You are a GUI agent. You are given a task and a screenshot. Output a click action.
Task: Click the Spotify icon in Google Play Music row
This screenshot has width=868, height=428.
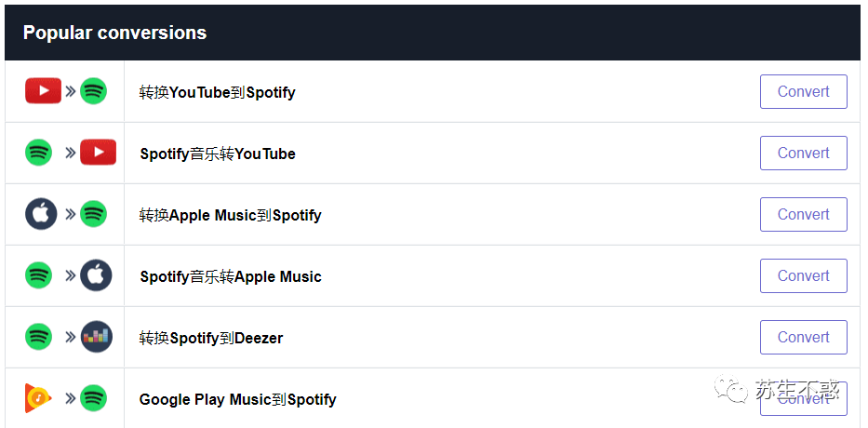(93, 398)
